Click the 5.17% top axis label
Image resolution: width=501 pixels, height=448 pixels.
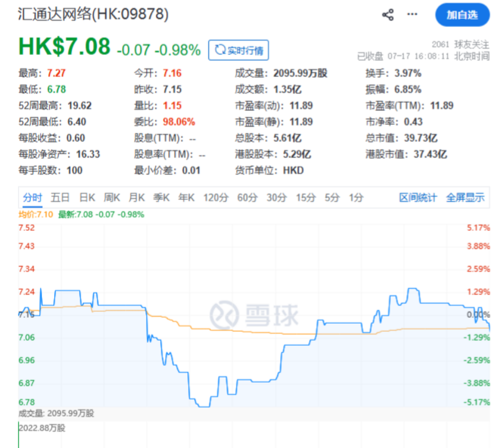tap(478, 228)
